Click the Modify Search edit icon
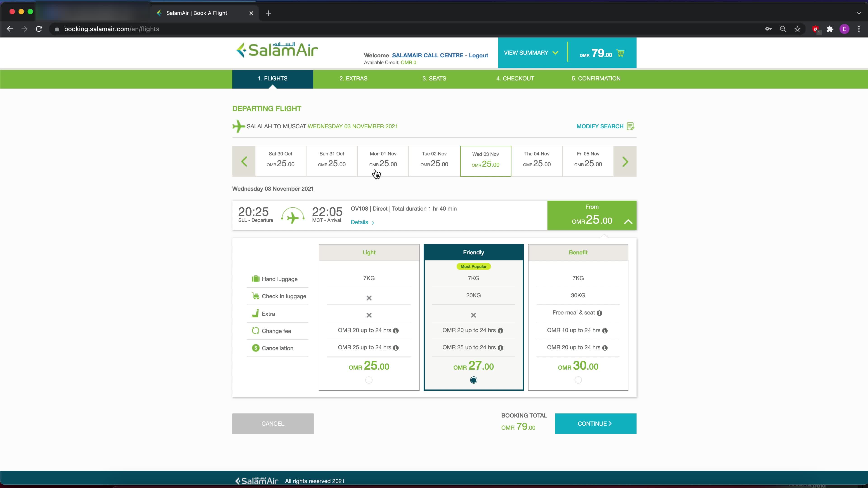 coord(630,126)
